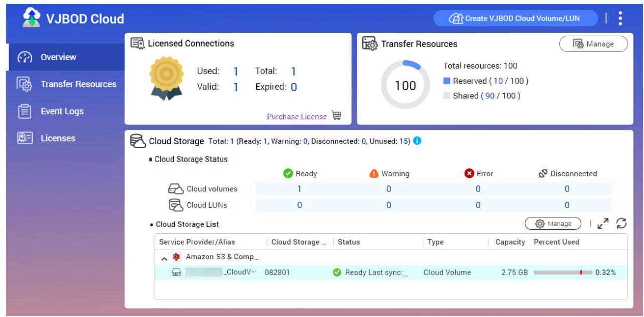Open the Purchase License link
The width and height of the screenshot is (644, 317).
coord(297,116)
